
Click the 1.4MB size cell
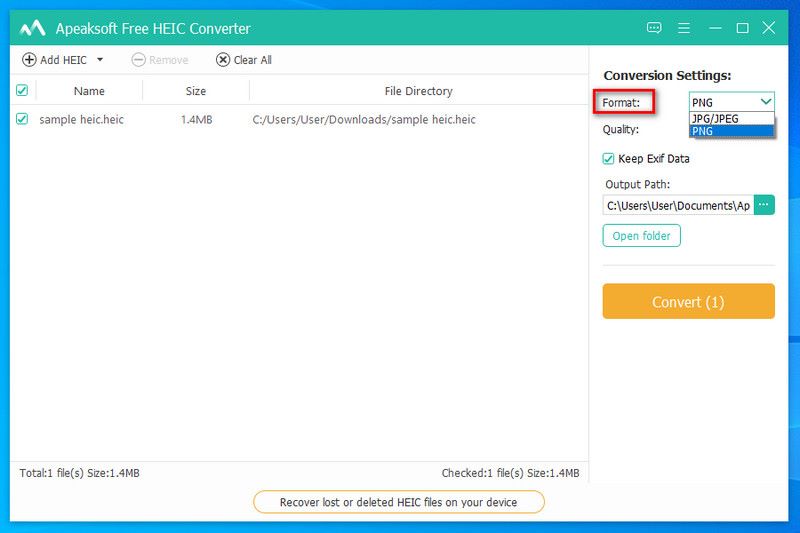[x=196, y=119]
